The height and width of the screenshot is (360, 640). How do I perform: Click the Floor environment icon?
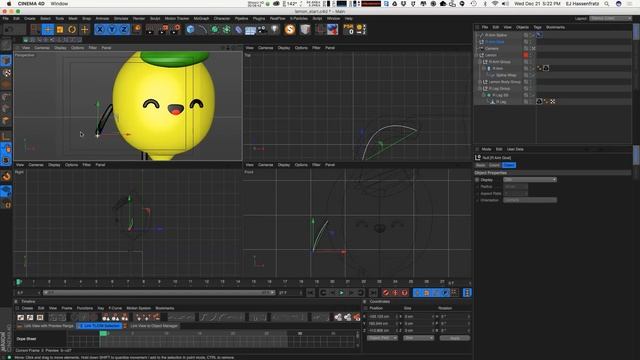(x=250, y=29)
